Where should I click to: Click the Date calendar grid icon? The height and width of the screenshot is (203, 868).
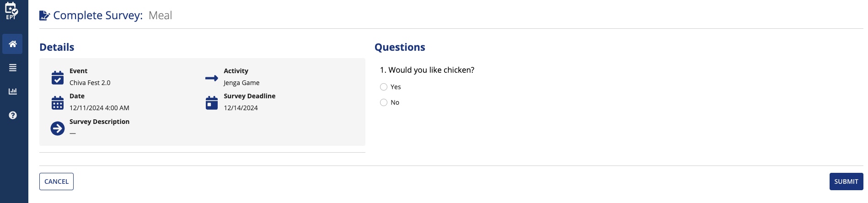coord(58,103)
